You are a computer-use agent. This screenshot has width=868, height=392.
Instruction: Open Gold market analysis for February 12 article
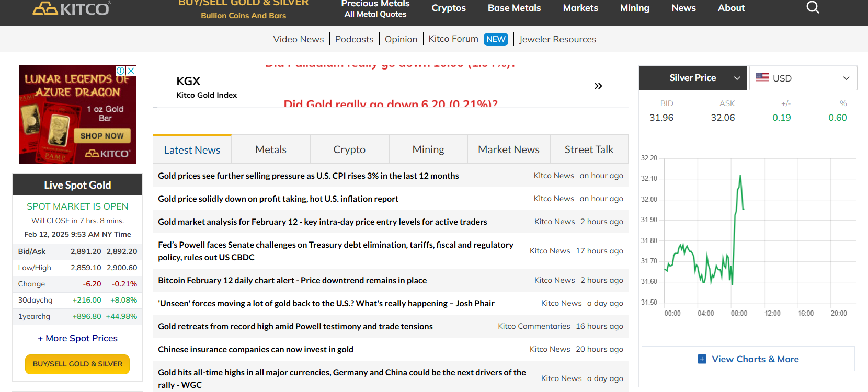pyautogui.click(x=323, y=222)
